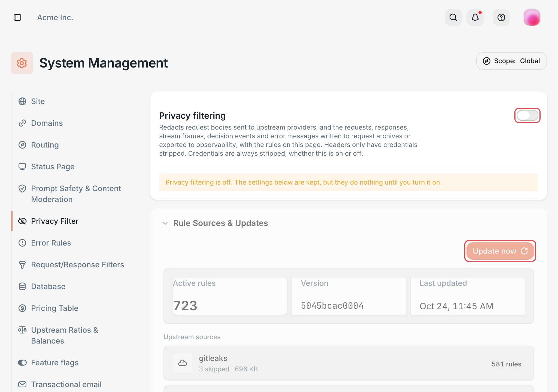Click the Routing compass icon
Image resolution: width=558 pixels, height=392 pixels.
click(22, 145)
